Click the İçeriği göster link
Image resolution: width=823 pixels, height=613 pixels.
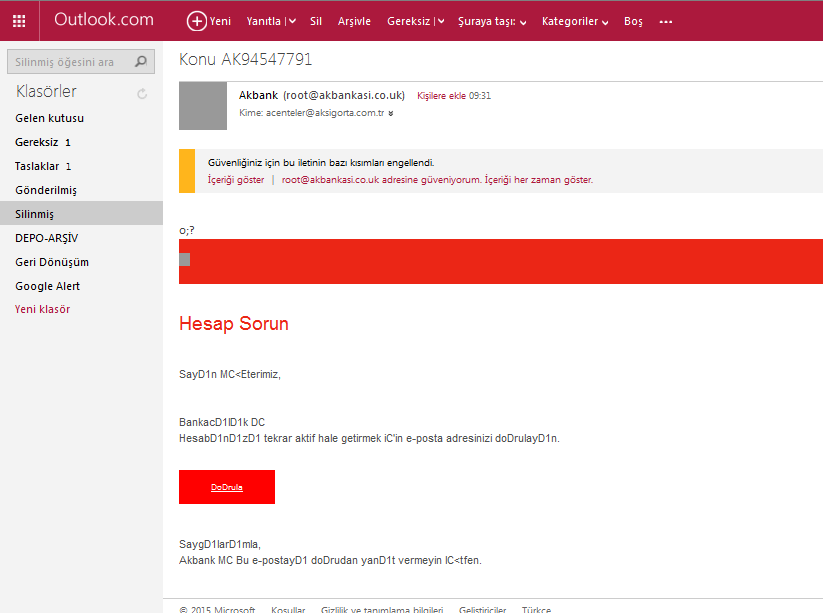(236, 179)
